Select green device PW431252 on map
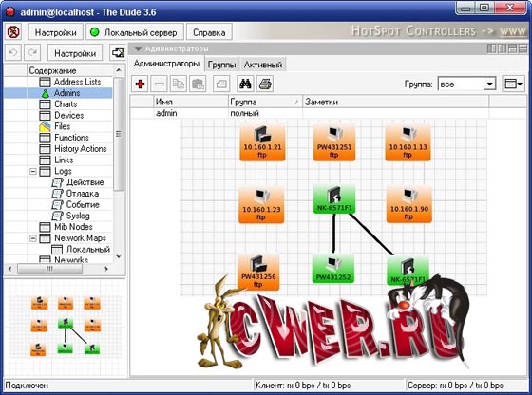 [333, 269]
